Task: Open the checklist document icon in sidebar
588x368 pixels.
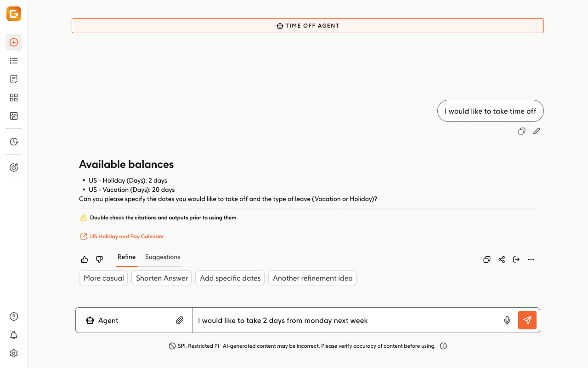Action: (14, 79)
